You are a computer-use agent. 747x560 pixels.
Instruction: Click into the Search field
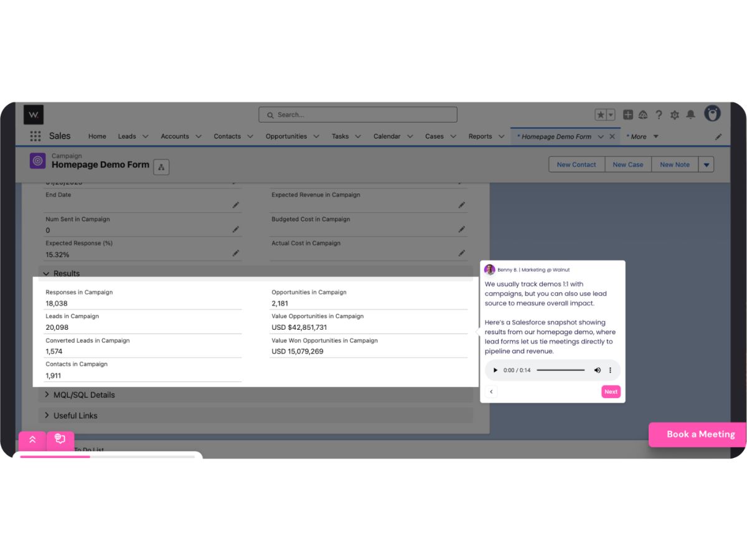(x=358, y=114)
